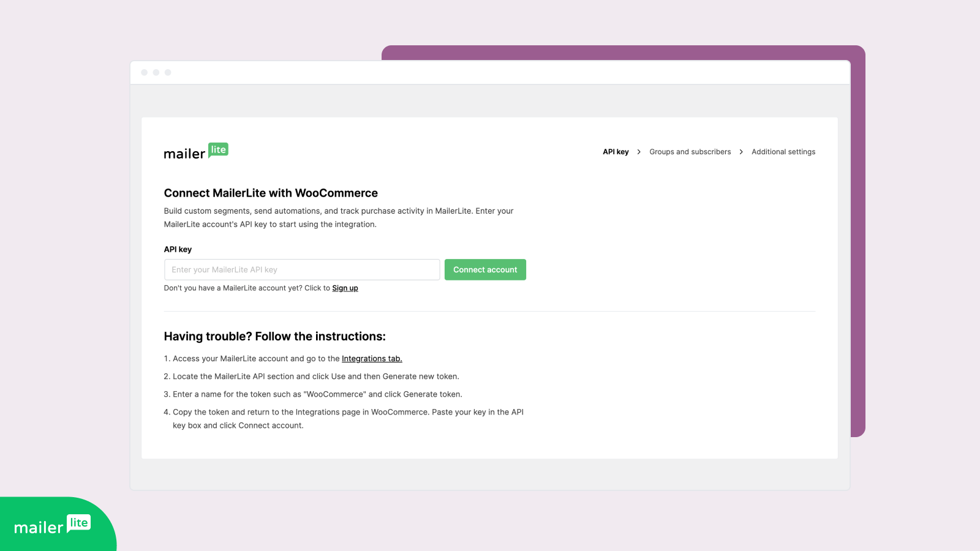Click the chevron after API key
Screen dimensions: 980x551
click(x=639, y=152)
